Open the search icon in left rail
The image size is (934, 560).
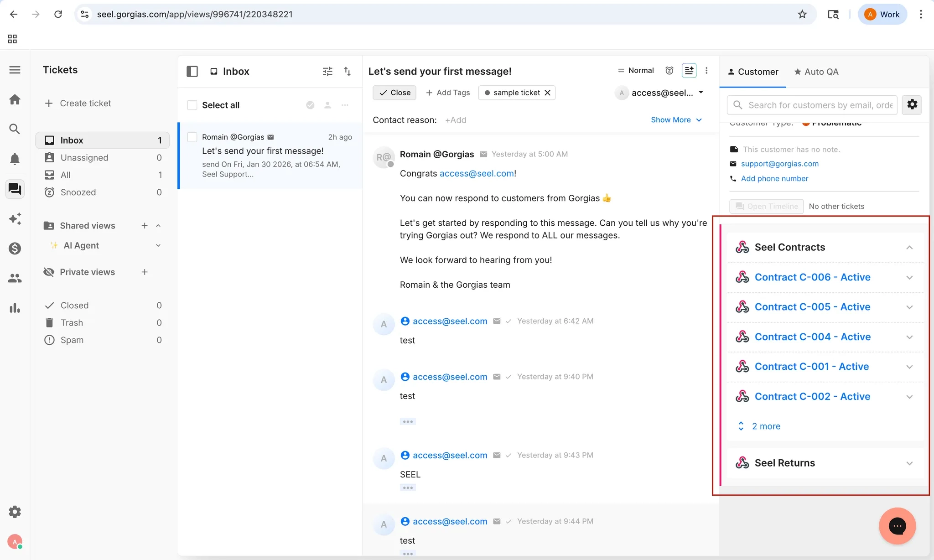15,129
